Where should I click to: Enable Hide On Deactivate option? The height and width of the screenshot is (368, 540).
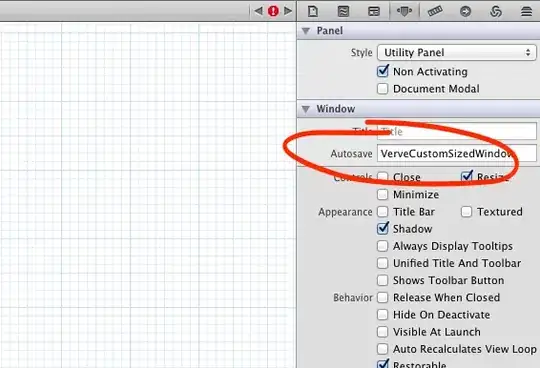click(382, 315)
